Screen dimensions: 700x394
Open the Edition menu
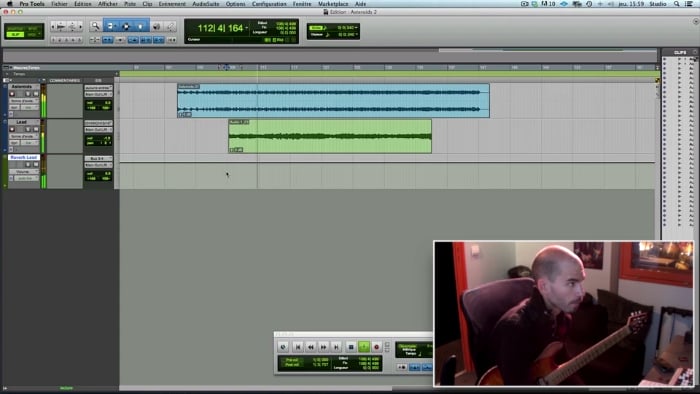click(83, 4)
